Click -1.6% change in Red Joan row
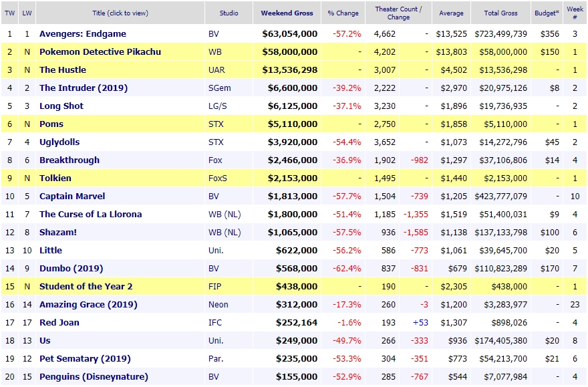The height and width of the screenshot is (387, 588). tap(349, 322)
